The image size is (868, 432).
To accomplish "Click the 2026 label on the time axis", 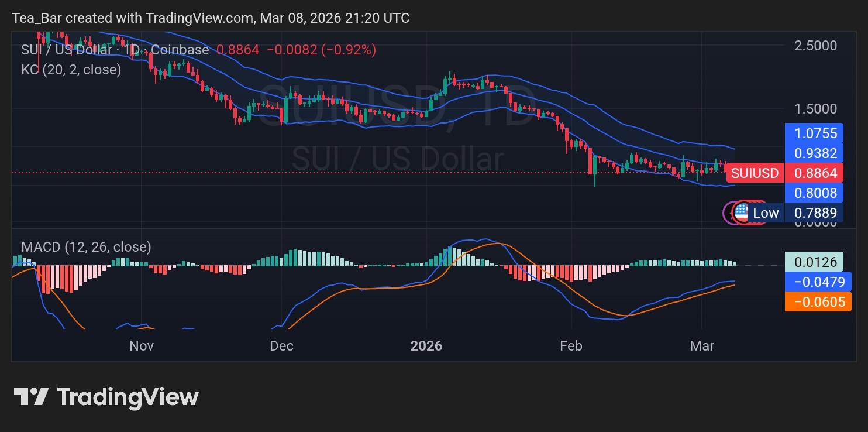I will point(428,346).
